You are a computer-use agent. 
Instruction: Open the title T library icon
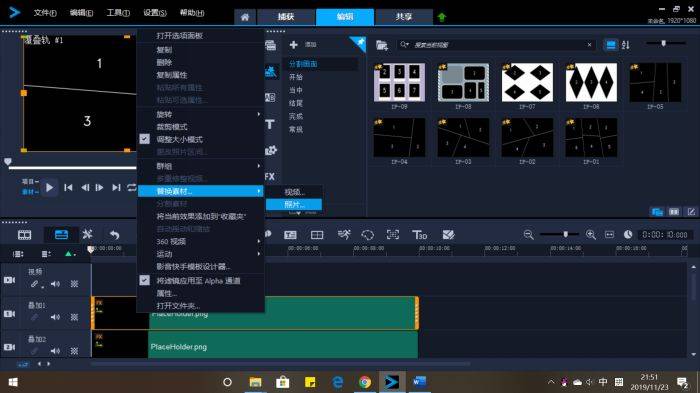tap(270, 124)
